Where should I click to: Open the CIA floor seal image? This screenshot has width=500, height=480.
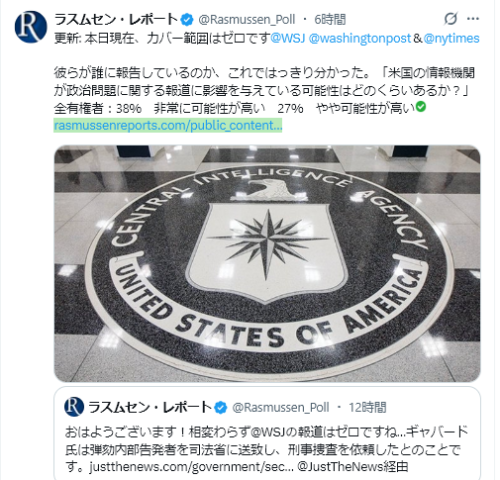pos(267,263)
